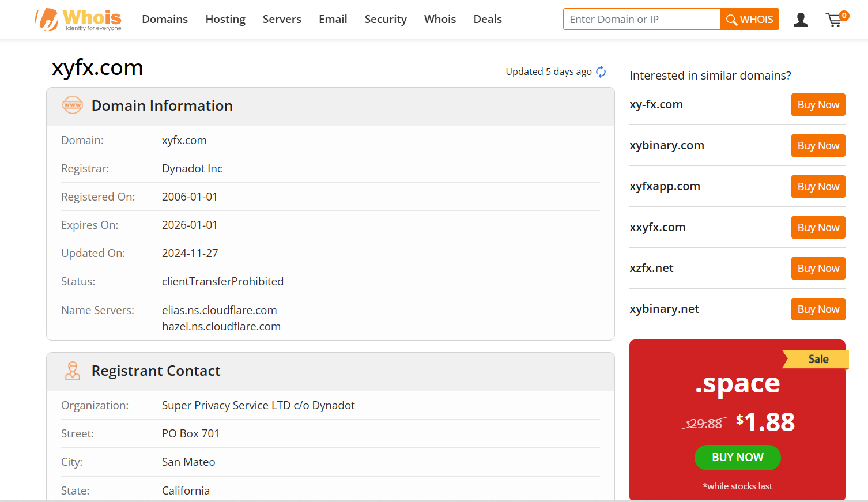The image size is (868, 502).
Task: Click the Domain Information heading
Action: [162, 105]
